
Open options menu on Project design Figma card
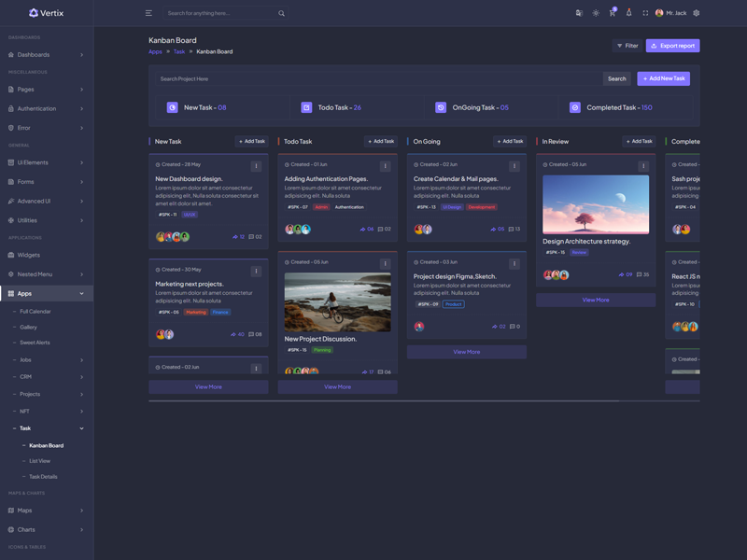514,264
